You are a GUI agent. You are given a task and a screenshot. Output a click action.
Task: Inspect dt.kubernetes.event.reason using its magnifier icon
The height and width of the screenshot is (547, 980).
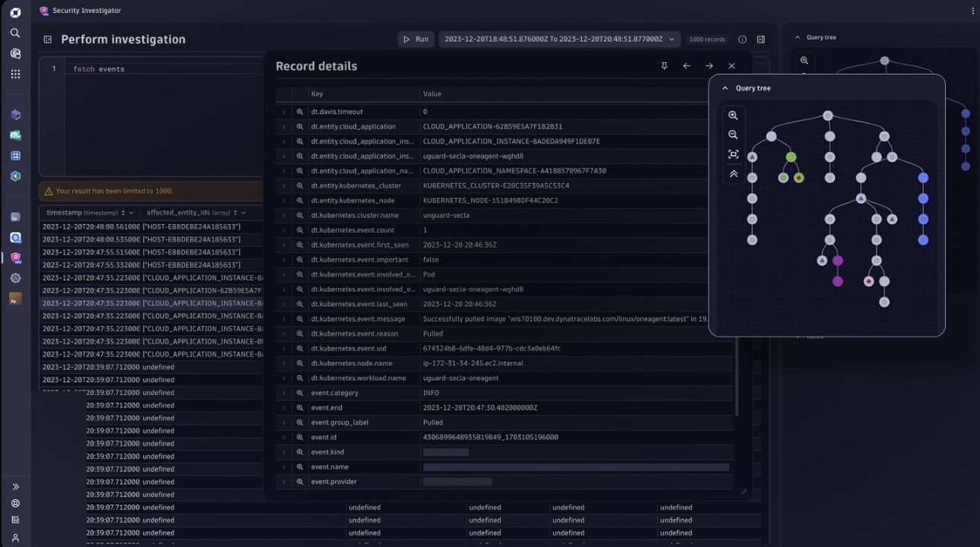point(301,334)
